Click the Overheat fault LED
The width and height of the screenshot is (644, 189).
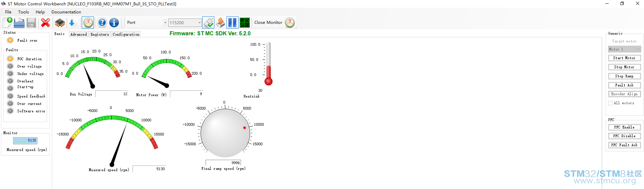point(10,81)
